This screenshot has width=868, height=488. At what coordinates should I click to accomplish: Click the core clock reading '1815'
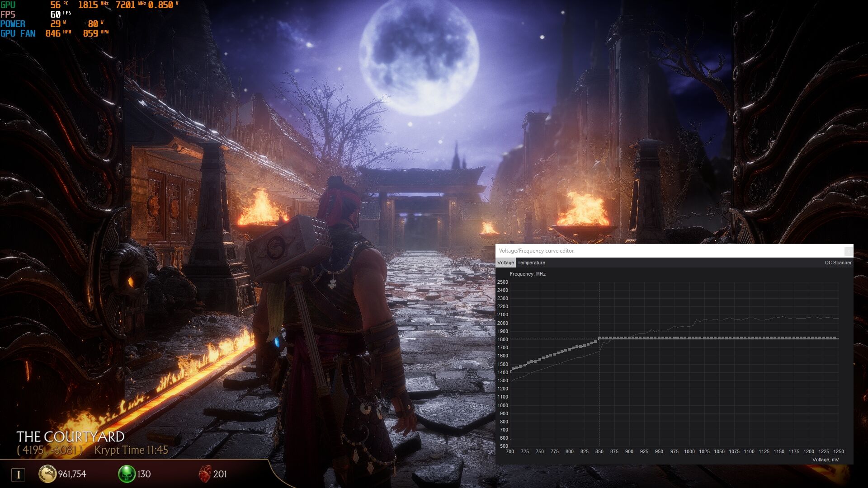tap(88, 5)
